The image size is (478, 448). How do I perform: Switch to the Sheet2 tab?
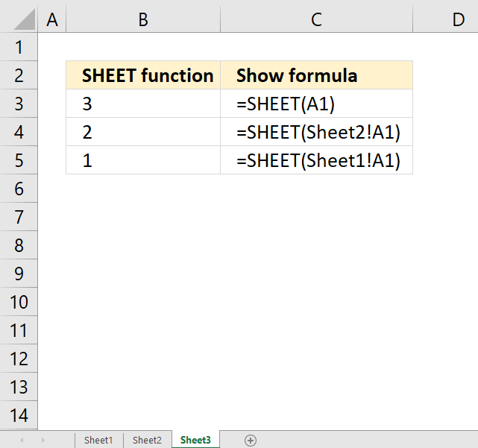147,440
